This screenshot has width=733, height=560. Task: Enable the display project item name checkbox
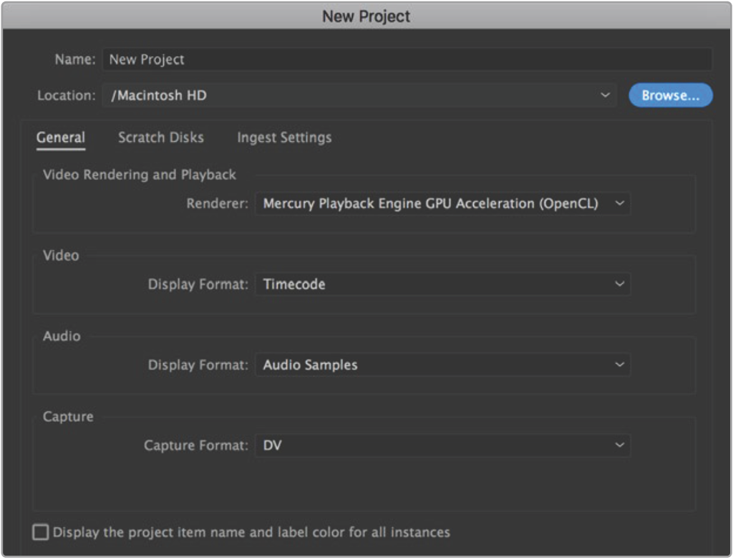41,532
